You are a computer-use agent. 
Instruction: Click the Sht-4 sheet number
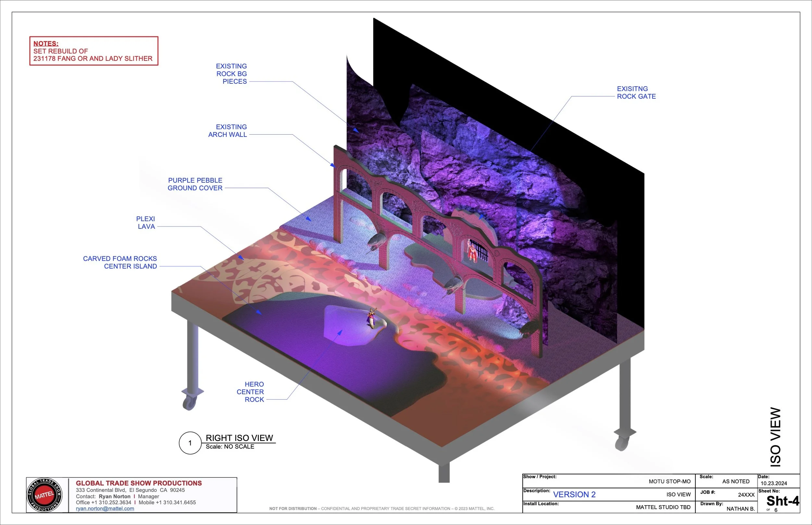pos(782,501)
